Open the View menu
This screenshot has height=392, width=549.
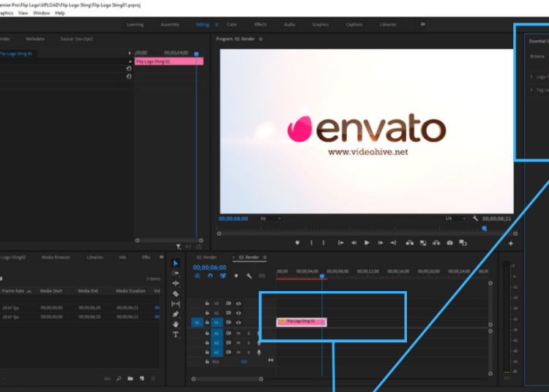tap(23, 13)
